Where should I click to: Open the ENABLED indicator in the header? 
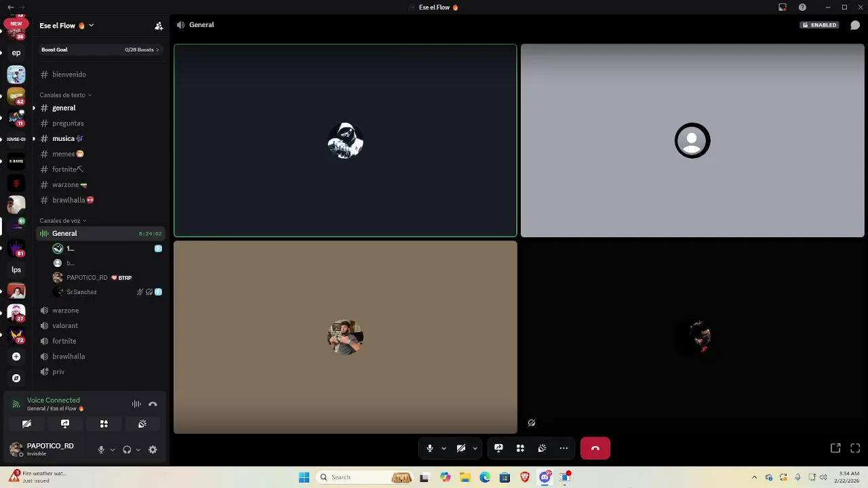(x=820, y=25)
